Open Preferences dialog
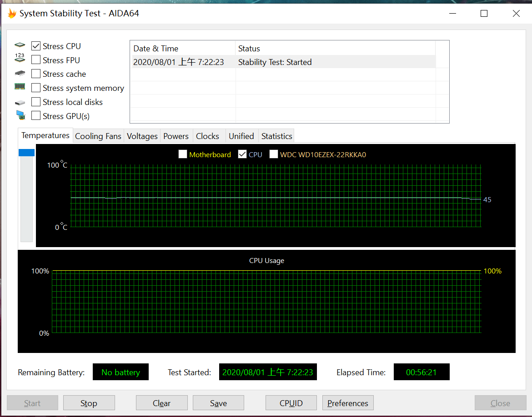Image resolution: width=532 pixels, height=417 pixels. coord(348,403)
